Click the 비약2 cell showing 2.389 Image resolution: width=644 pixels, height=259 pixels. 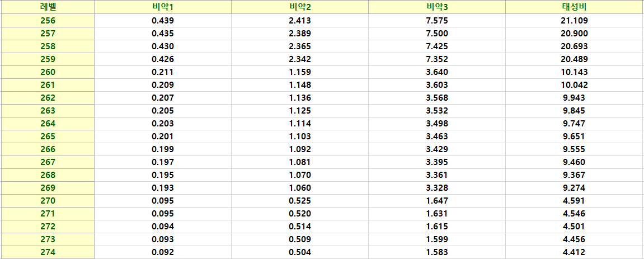click(x=299, y=34)
